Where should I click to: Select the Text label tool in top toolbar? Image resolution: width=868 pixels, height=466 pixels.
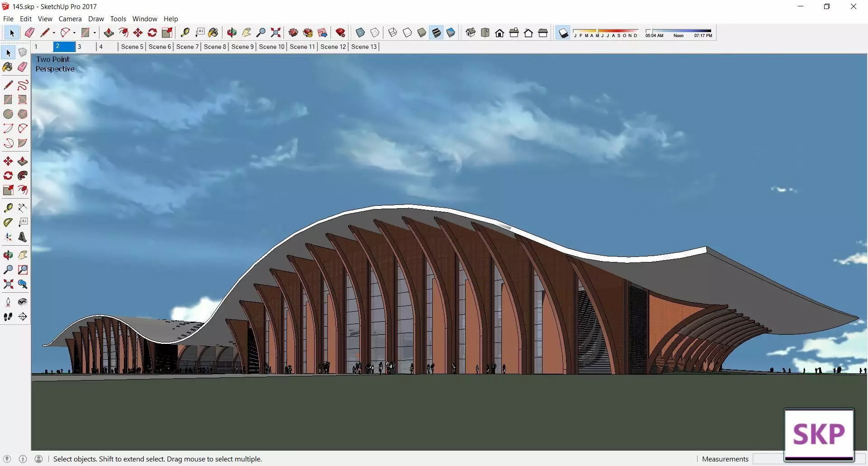pyautogui.click(x=199, y=33)
